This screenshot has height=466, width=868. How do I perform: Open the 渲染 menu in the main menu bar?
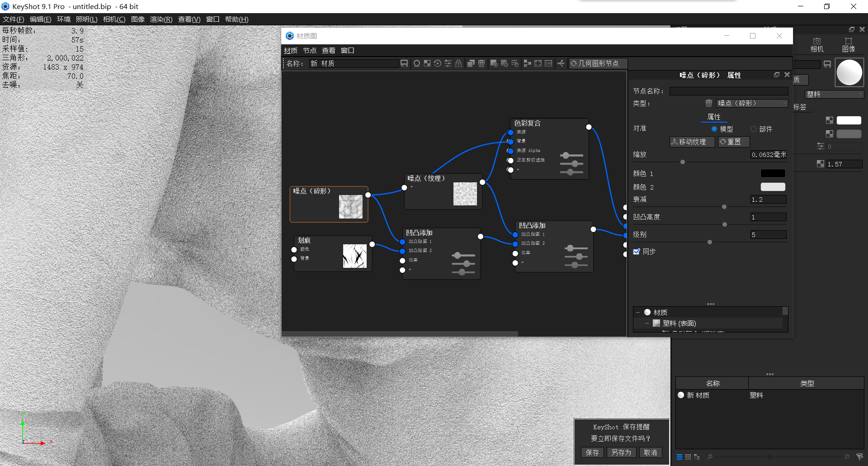point(161,19)
